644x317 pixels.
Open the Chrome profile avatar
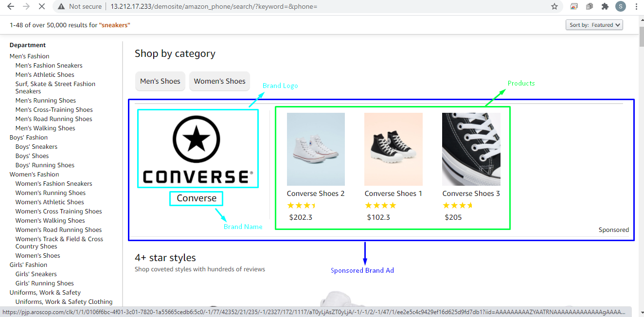[620, 7]
